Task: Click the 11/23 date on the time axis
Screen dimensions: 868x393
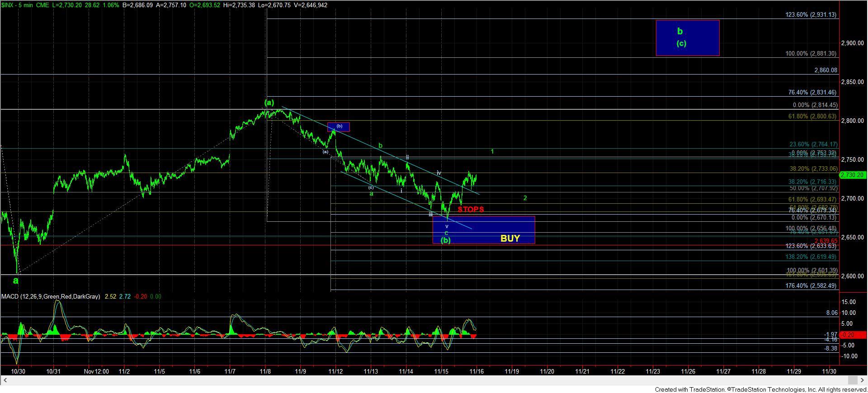Action: pos(653,371)
